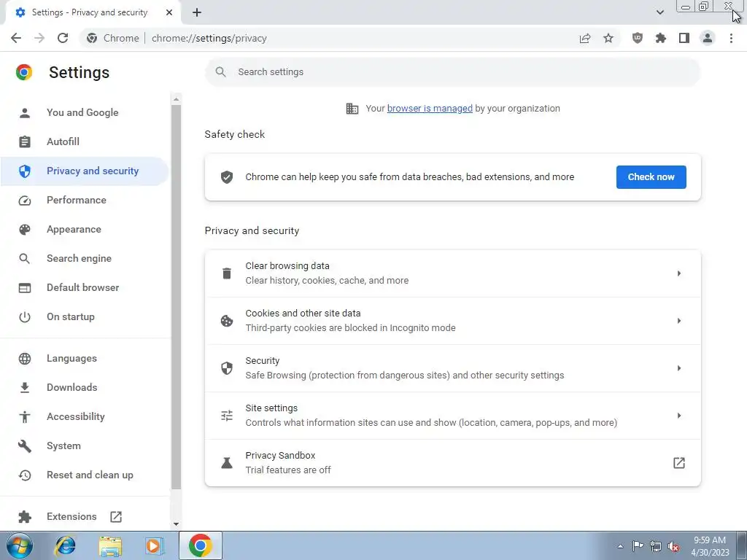Viewport: 747px width, 560px height.
Task: Click the browser back arrow
Action: pyautogui.click(x=16, y=38)
